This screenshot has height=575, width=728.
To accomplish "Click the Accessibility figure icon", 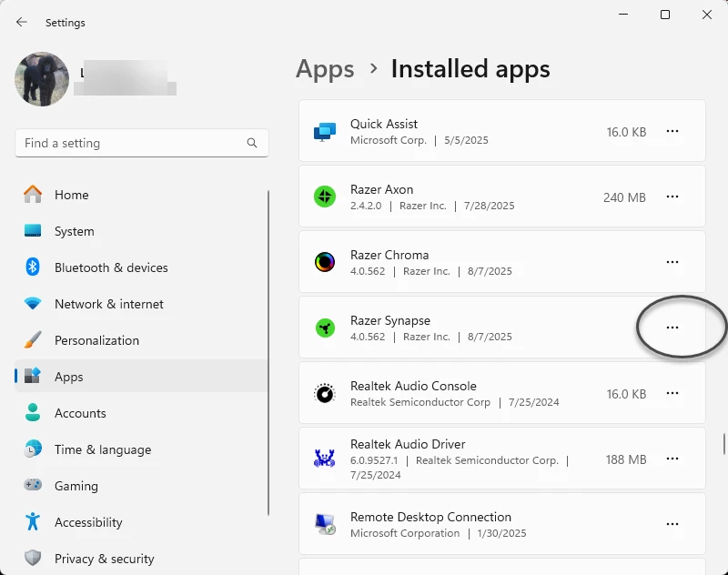I will pos(33,521).
